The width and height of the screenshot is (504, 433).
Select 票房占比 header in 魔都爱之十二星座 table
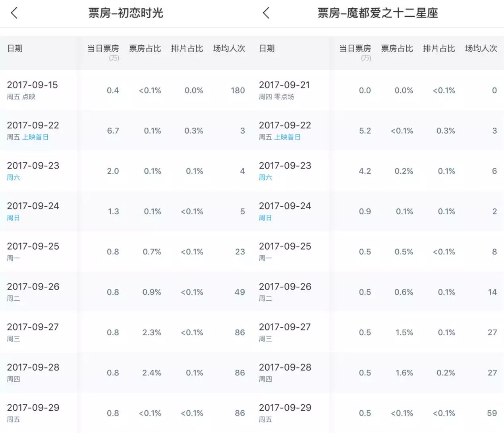[x=397, y=49]
